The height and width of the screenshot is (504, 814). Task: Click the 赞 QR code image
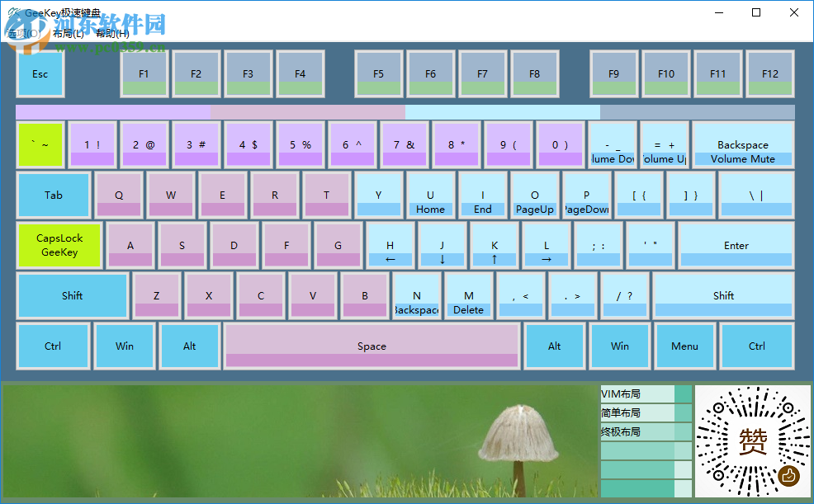753,441
